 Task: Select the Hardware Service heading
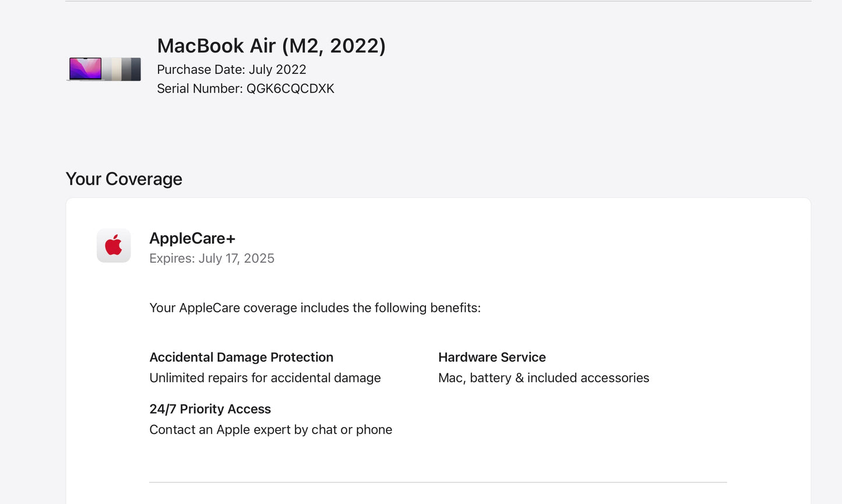(492, 357)
